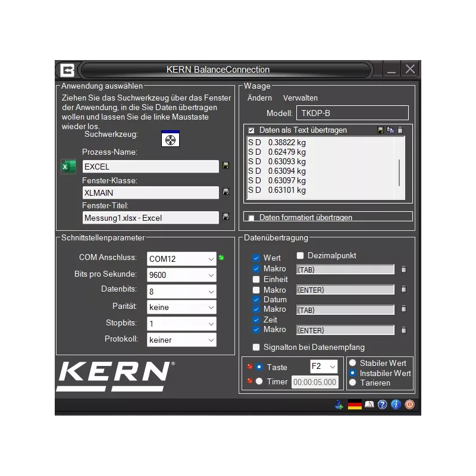Click trash icon beside the {TAB} macro field
476x476 pixels.
point(403,269)
